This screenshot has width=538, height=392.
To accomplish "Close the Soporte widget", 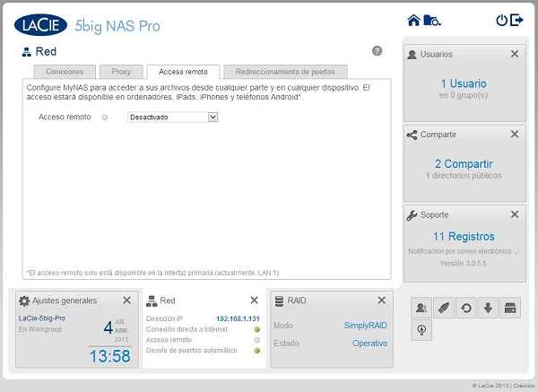I will click(515, 214).
